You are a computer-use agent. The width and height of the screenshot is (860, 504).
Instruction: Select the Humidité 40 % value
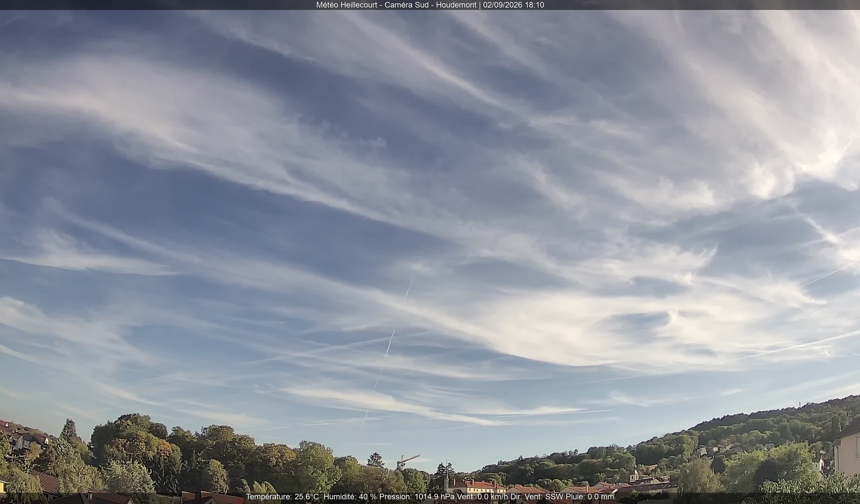pos(350,497)
